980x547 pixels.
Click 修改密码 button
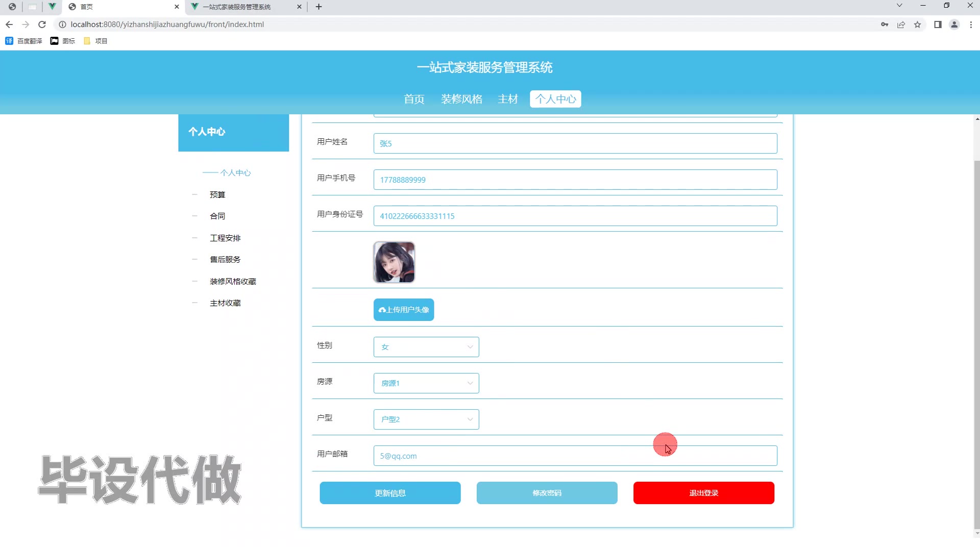coord(547,493)
